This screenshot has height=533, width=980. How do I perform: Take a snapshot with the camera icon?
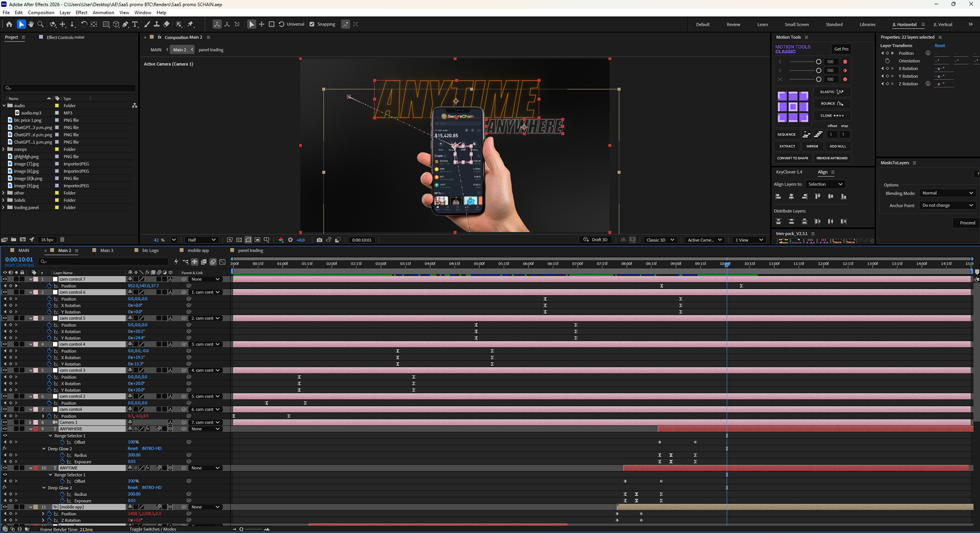[x=320, y=240]
